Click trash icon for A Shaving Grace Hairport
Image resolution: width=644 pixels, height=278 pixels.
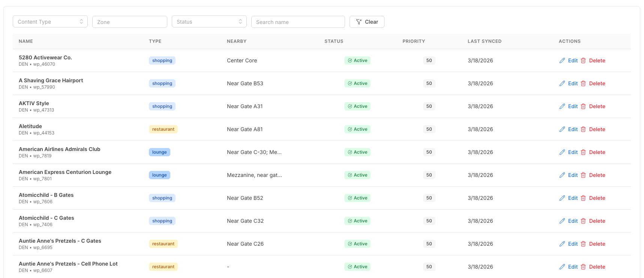click(583, 83)
